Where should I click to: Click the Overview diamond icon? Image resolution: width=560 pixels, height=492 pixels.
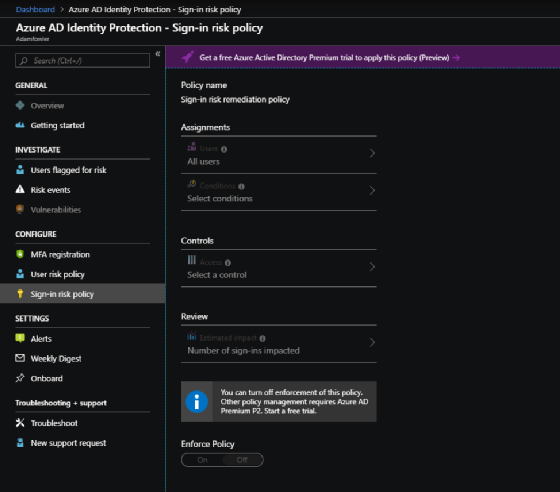click(x=20, y=105)
